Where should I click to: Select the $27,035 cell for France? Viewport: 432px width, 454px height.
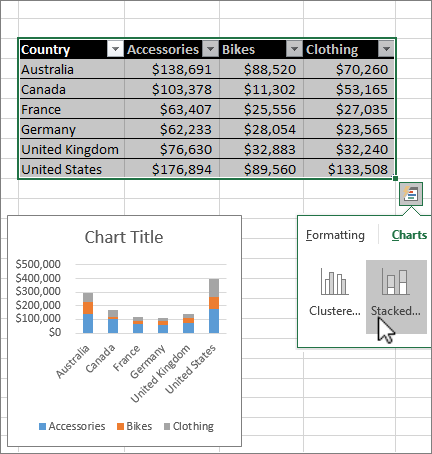[x=349, y=109]
